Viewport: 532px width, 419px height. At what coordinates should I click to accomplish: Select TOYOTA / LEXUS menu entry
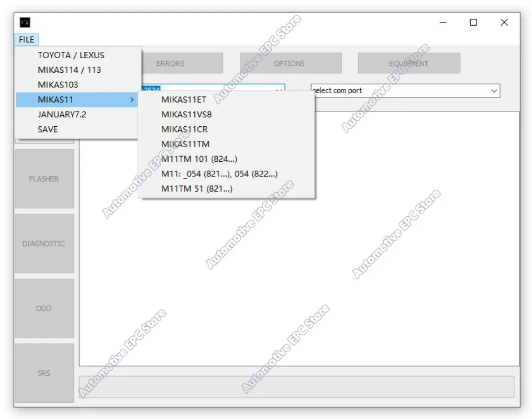coord(76,55)
